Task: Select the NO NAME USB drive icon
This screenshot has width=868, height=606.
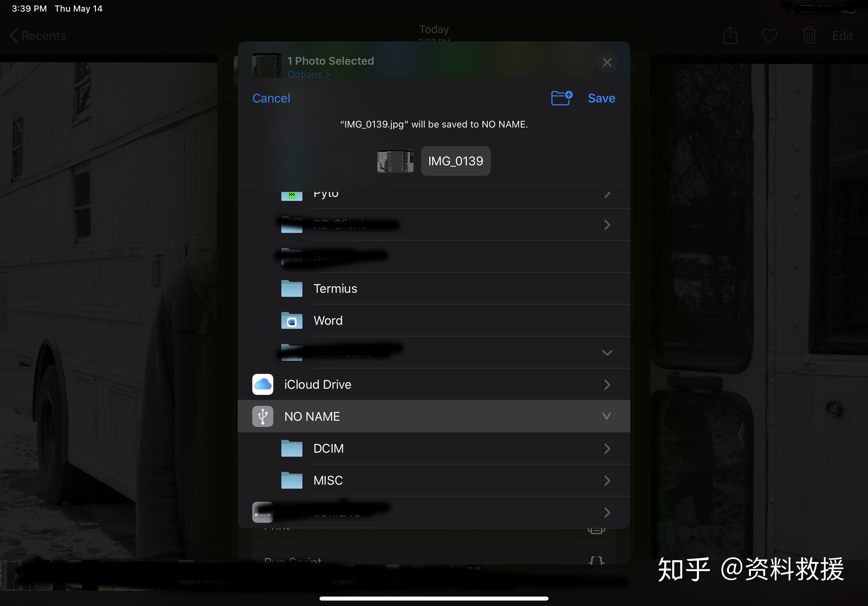Action: coord(263,416)
